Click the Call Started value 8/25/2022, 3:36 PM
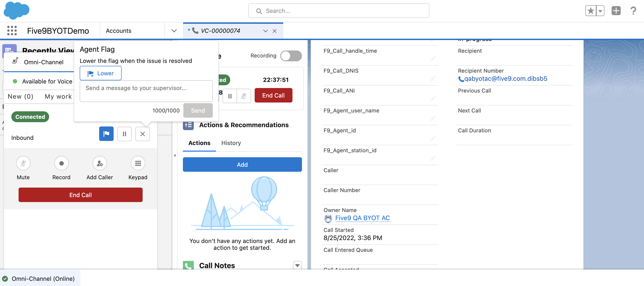This screenshot has height=286, width=644. (x=353, y=238)
